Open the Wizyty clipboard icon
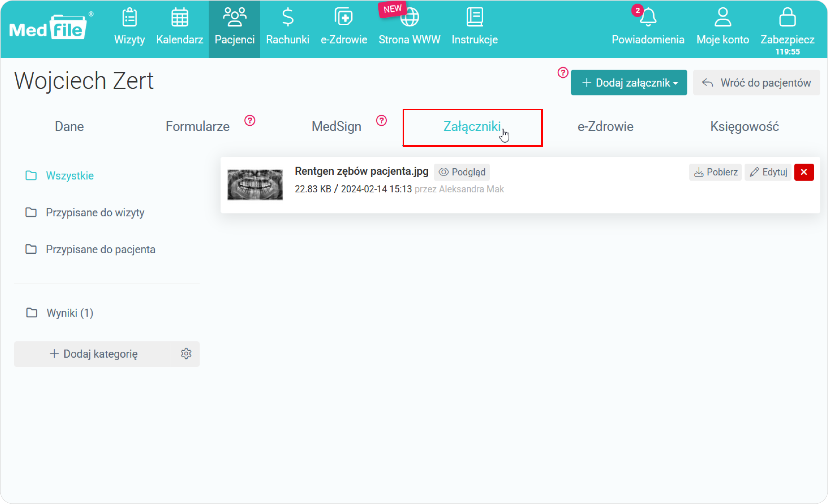The width and height of the screenshot is (828, 504). tap(129, 17)
